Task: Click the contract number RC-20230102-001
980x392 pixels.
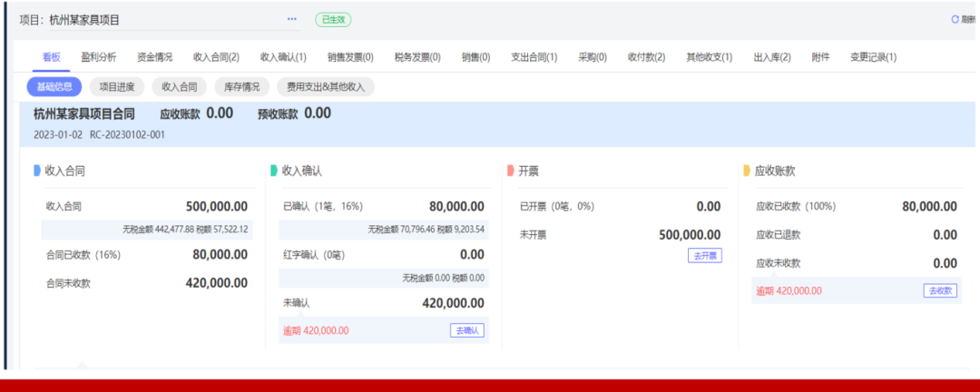Action: pos(128,134)
